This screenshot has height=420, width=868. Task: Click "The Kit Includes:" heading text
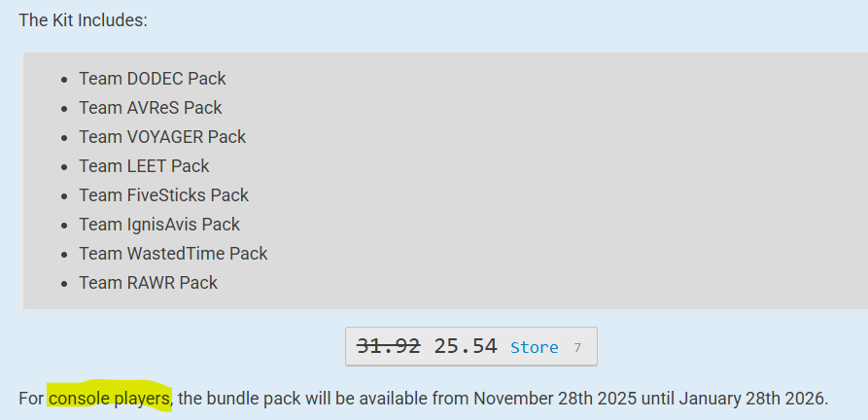coord(84,20)
